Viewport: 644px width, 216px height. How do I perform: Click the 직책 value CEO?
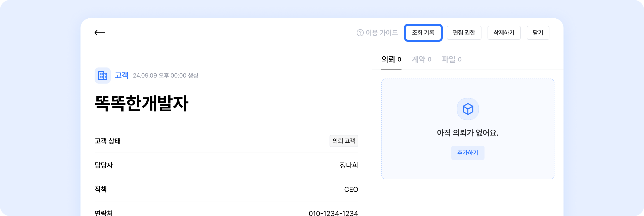click(351, 189)
